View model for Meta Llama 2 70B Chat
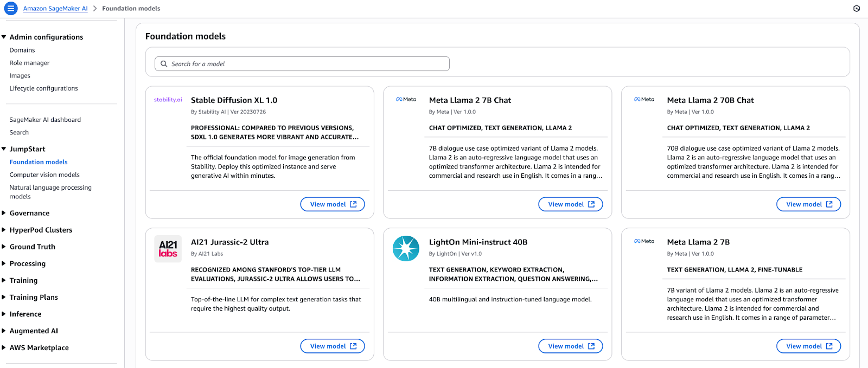The height and width of the screenshot is (368, 868). [x=809, y=204]
